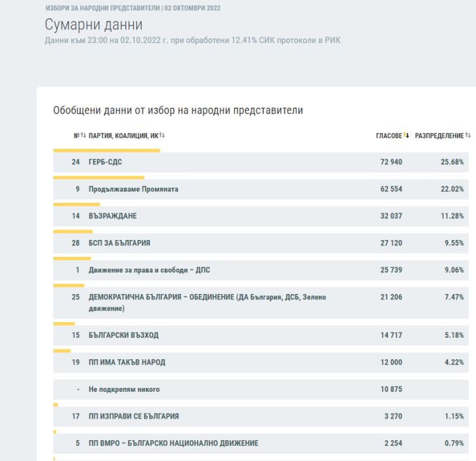
Task: Click the 1.15% distribution value
Action: pos(454,416)
